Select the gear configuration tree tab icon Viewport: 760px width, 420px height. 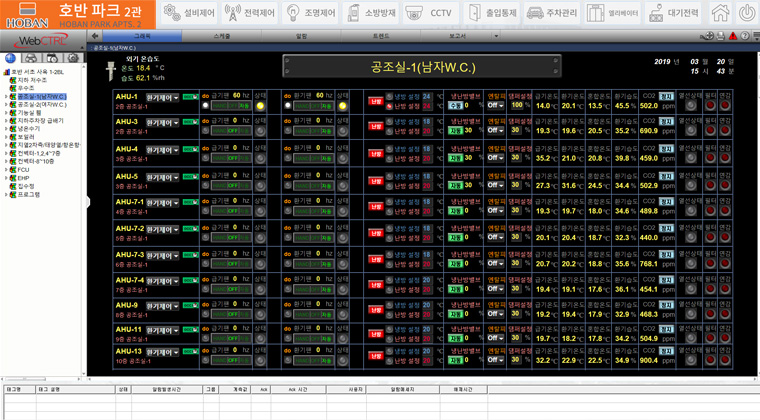(x=73, y=58)
